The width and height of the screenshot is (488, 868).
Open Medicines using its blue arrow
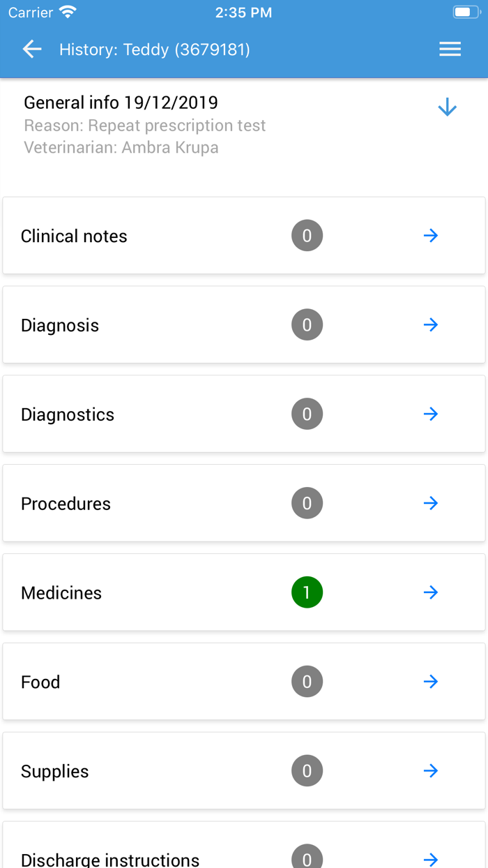431,592
